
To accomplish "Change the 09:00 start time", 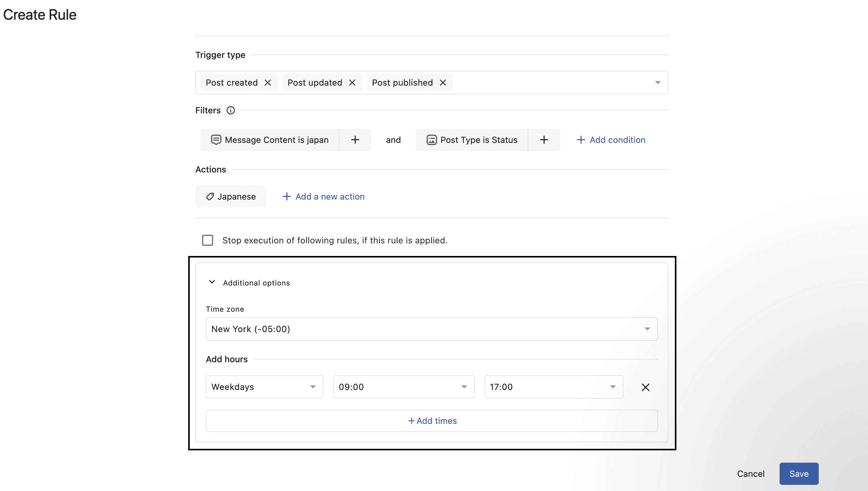I will point(404,387).
